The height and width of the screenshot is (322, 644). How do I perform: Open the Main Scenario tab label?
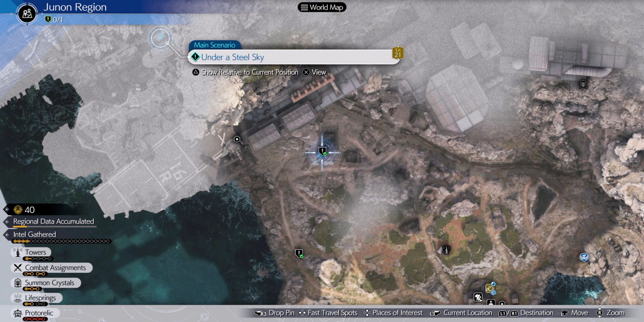pos(214,45)
